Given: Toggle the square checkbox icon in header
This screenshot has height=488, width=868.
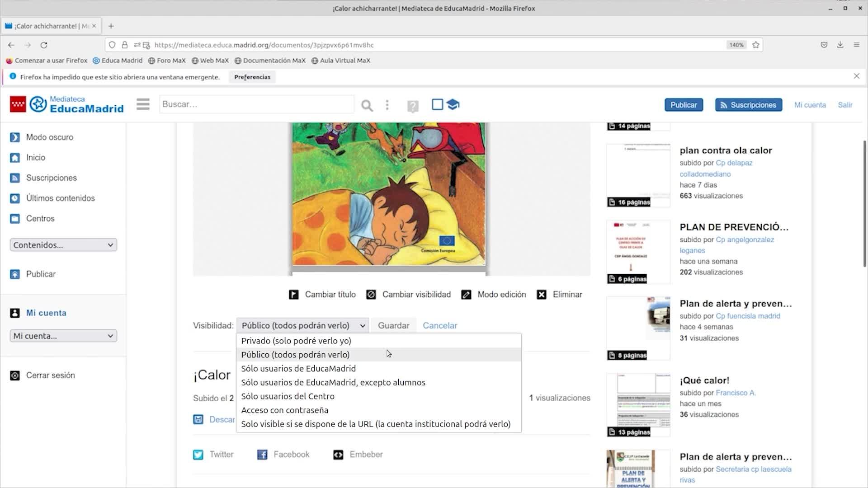Looking at the screenshot, I should tap(437, 104).
